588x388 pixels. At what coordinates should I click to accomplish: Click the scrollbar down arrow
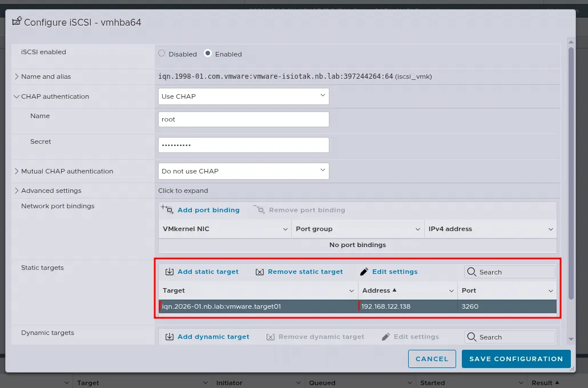coord(571,339)
